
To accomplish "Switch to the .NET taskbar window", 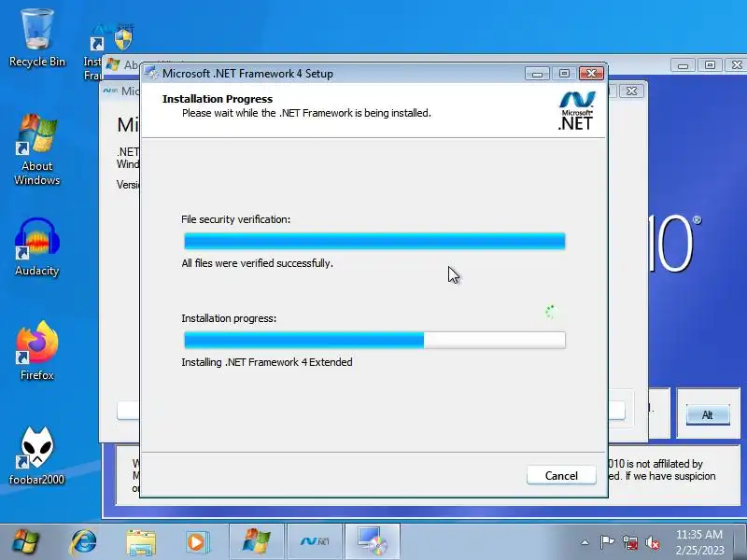I will pos(315,541).
